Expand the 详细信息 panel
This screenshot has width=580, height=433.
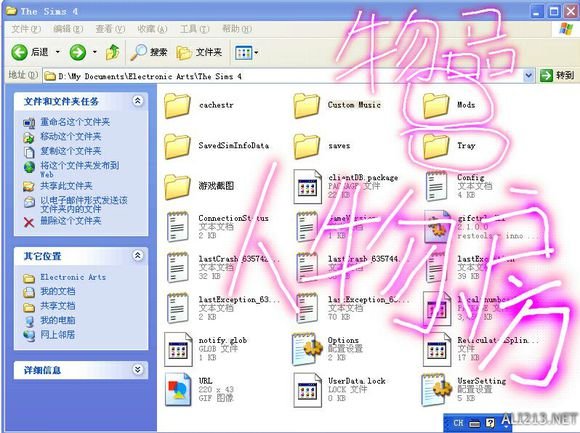coord(138,369)
